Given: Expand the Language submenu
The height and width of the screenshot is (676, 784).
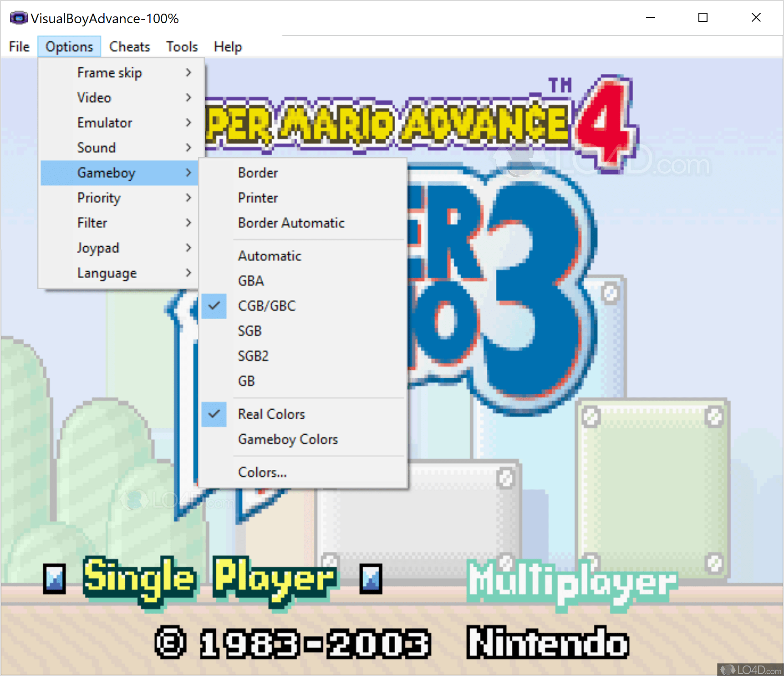Looking at the screenshot, I should pyautogui.click(x=107, y=273).
